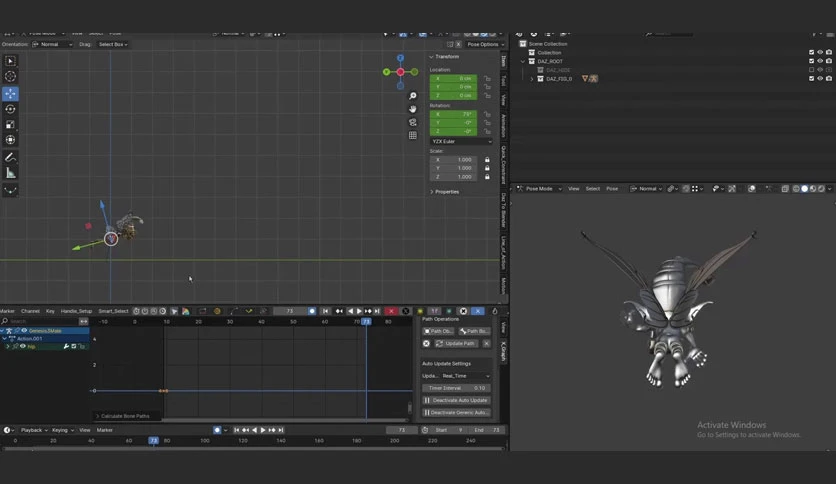Collapse DAZ_ROOT collection in outliner
Viewport: 836px width, 484px height.
pos(523,61)
